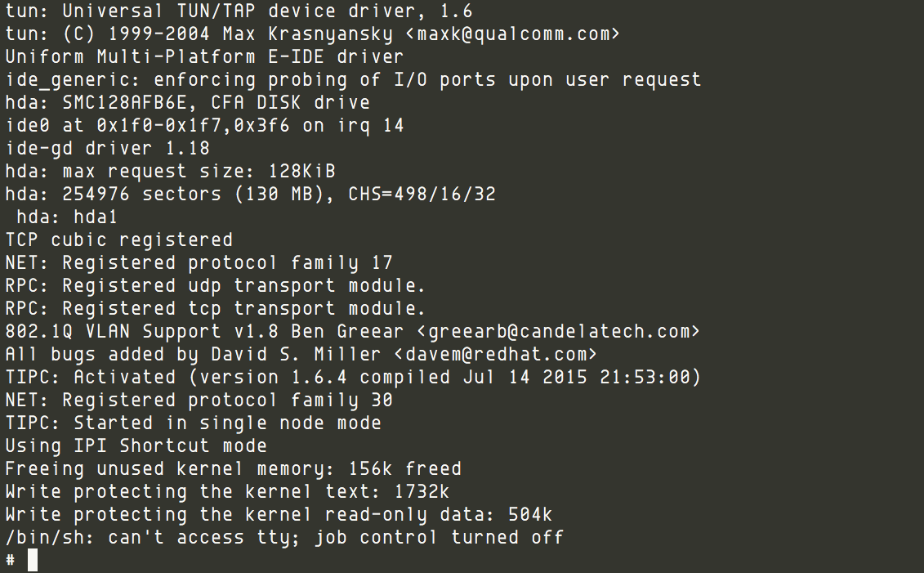Click the "ide-gd driver 1.18" line
Viewport: 924px width, 573px height.
108,149
